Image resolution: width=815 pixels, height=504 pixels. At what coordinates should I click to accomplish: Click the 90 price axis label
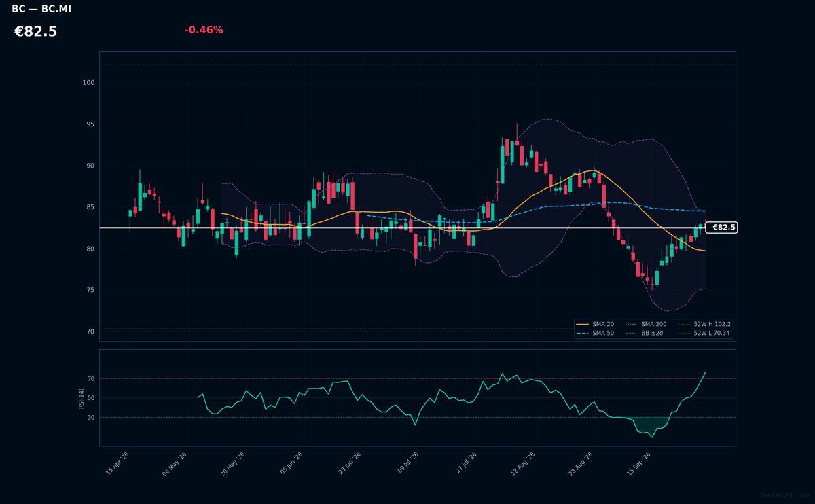coord(90,166)
